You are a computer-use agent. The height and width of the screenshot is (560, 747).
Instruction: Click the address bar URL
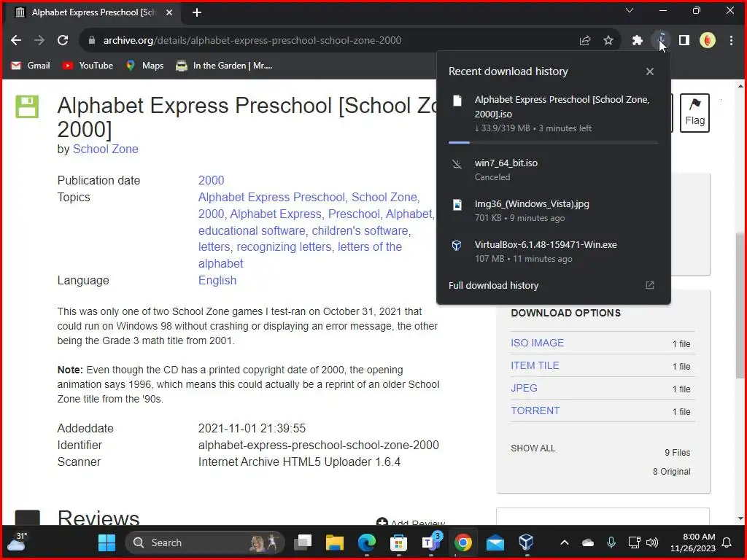click(252, 41)
